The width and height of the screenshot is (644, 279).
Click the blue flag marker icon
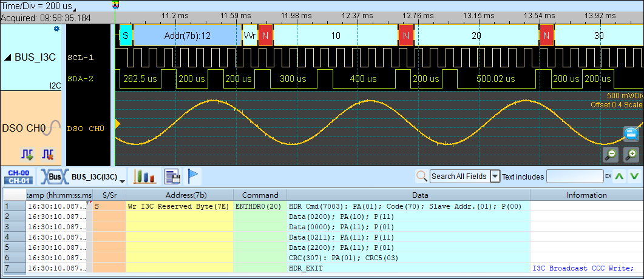tap(192, 176)
